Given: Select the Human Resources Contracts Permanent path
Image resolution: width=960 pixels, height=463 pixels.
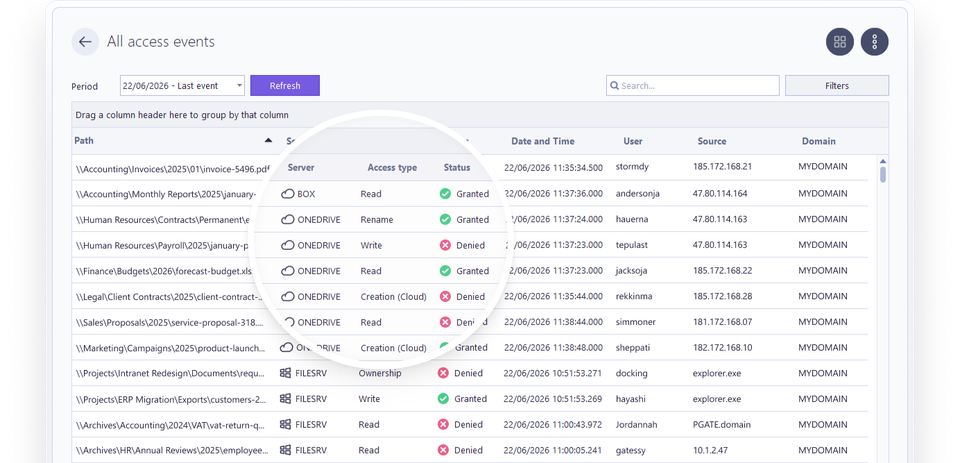Looking at the screenshot, I should (x=163, y=220).
